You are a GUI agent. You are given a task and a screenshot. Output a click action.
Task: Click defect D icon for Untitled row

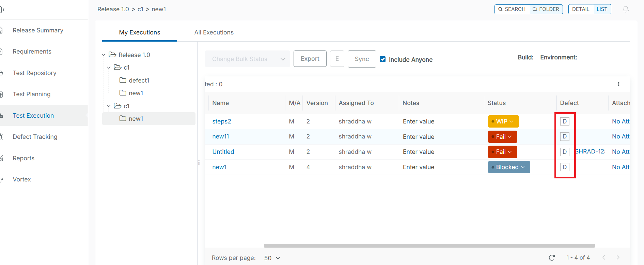click(565, 152)
